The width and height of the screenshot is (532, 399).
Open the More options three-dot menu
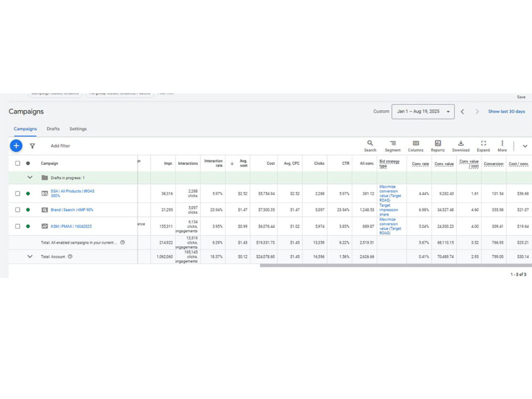[502, 146]
